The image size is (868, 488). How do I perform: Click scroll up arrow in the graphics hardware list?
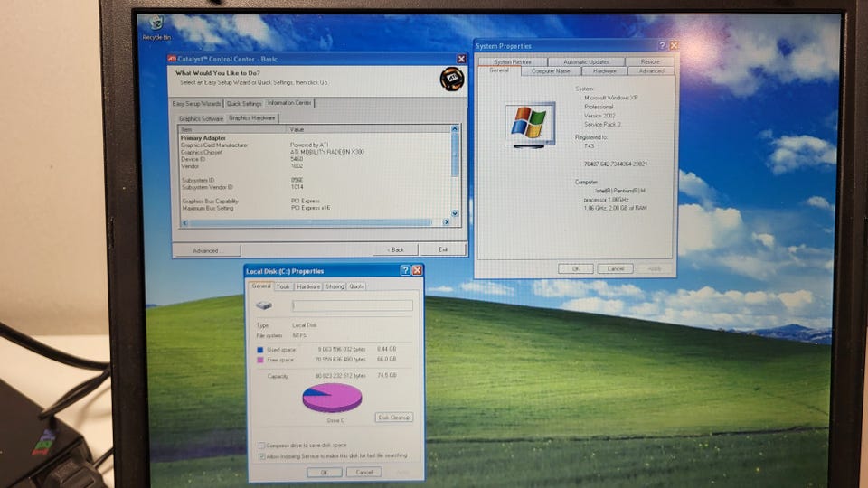[455, 129]
